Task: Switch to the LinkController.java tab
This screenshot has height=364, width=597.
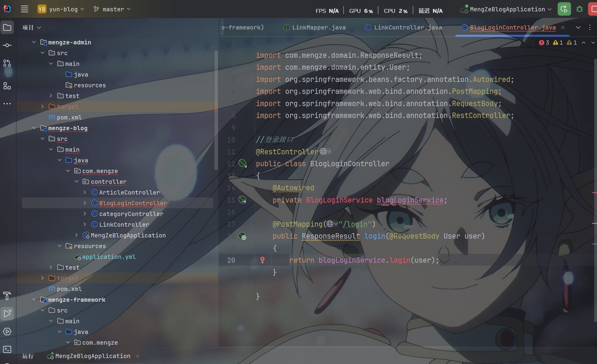Action: coord(407,27)
